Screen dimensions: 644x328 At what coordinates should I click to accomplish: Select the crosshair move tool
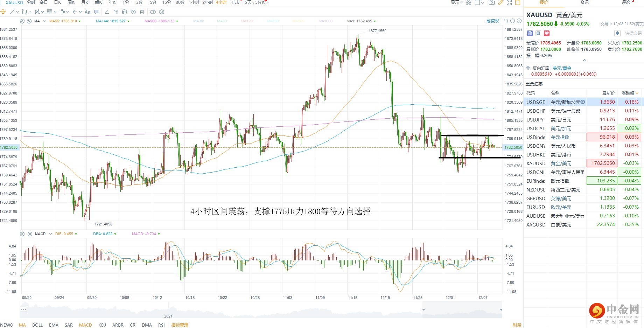(x=3, y=12)
